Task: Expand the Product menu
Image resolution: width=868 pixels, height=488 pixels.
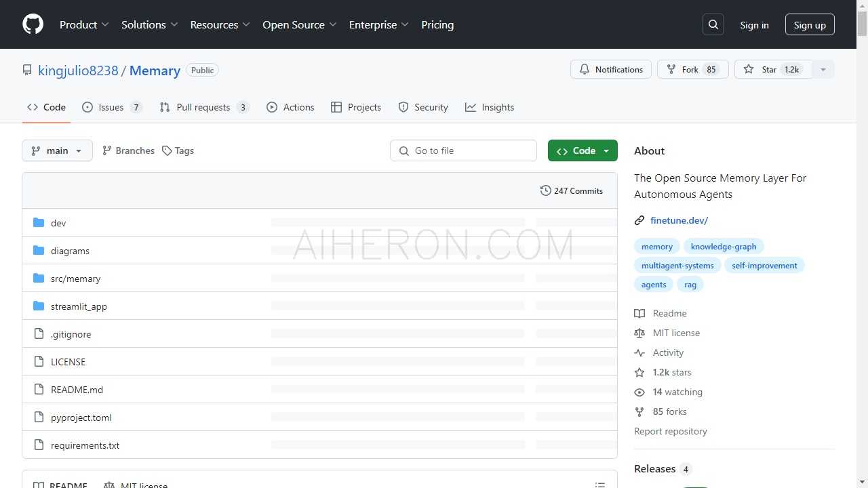Action: pos(84,24)
